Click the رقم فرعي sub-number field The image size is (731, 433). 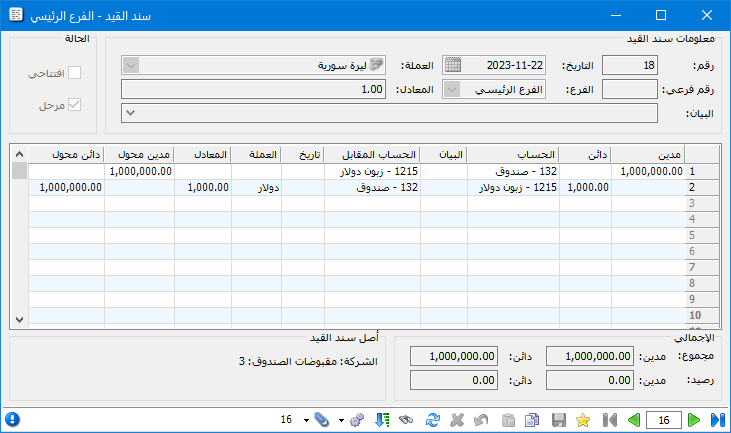pyautogui.click(x=630, y=89)
